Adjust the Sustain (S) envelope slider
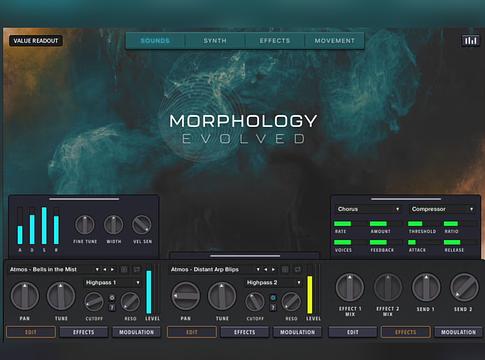This screenshot has width=485, height=360. [44, 226]
